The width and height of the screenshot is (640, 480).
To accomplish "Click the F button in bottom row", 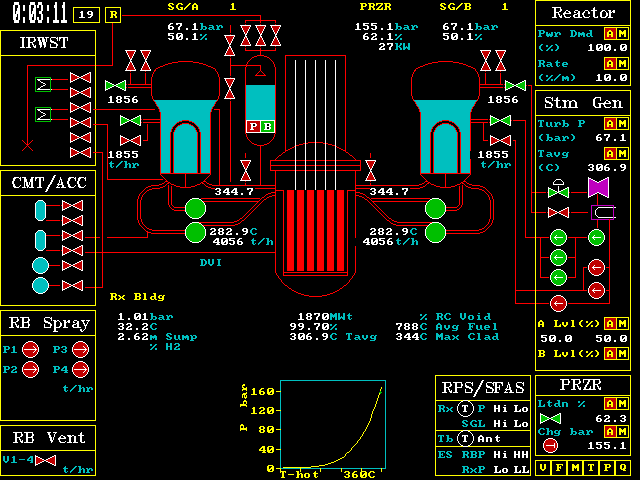I will point(559,467).
